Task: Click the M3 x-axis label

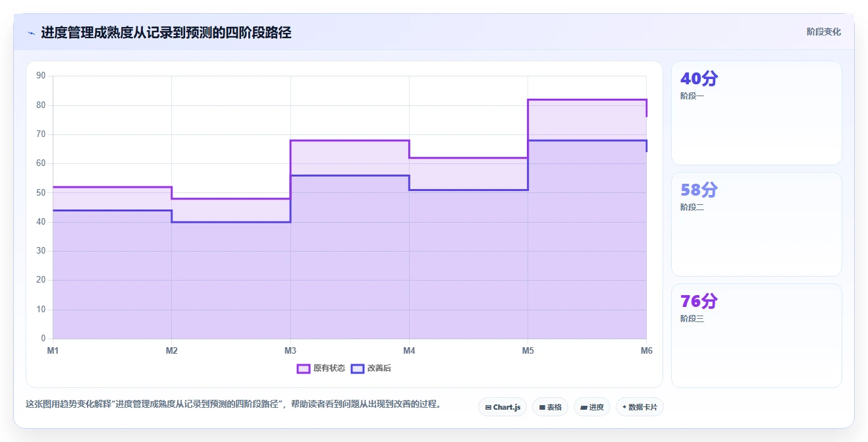Action: pyautogui.click(x=290, y=350)
